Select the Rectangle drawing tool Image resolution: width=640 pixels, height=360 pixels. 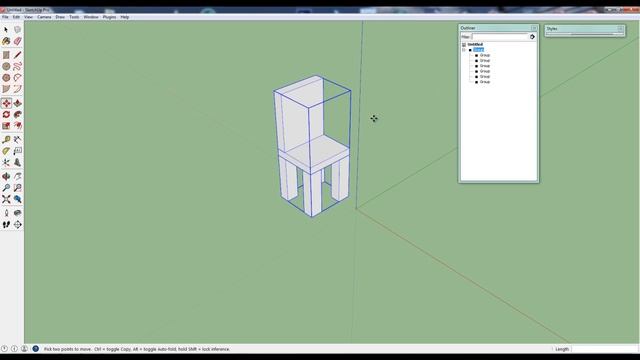pos(6,55)
